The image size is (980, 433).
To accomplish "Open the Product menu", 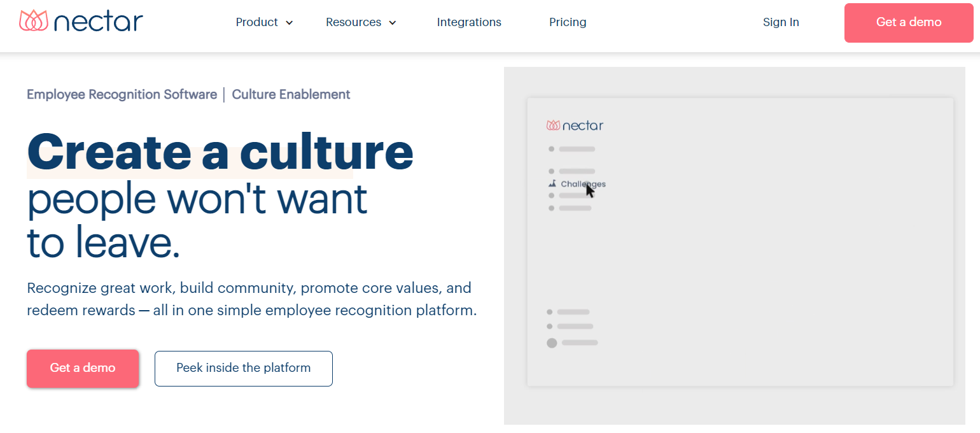I will [x=256, y=22].
